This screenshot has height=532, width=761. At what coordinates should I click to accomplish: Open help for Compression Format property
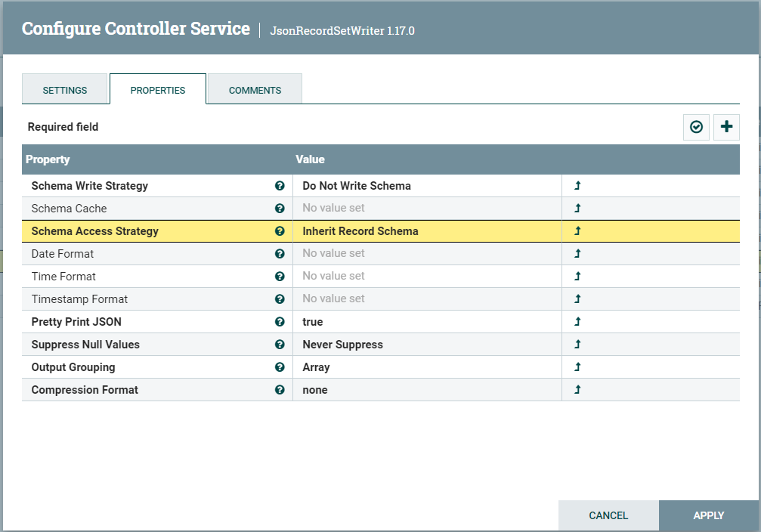click(x=280, y=389)
